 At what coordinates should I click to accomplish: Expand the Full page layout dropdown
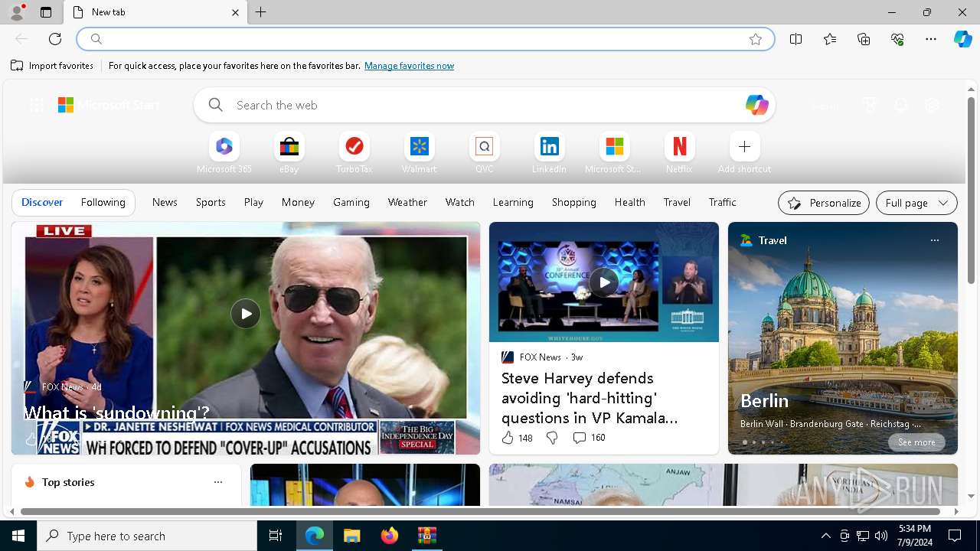pos(916,203)
